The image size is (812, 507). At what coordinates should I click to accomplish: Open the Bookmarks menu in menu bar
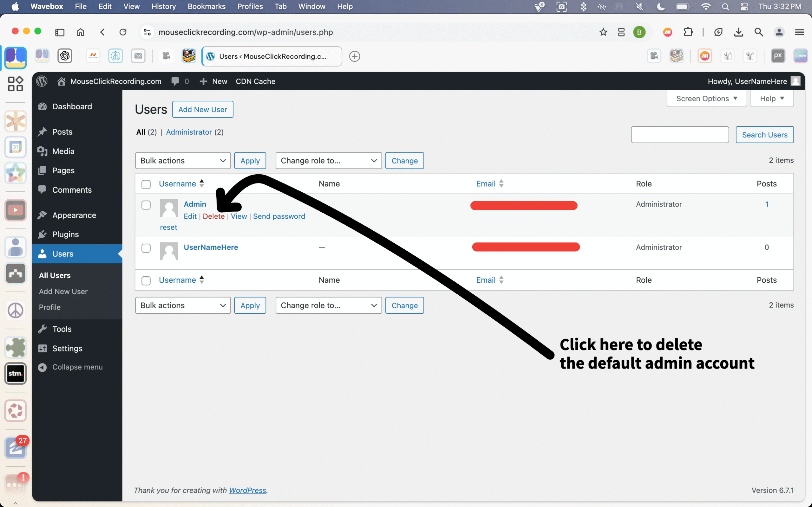pyautogui.click(x=206, y=6)
